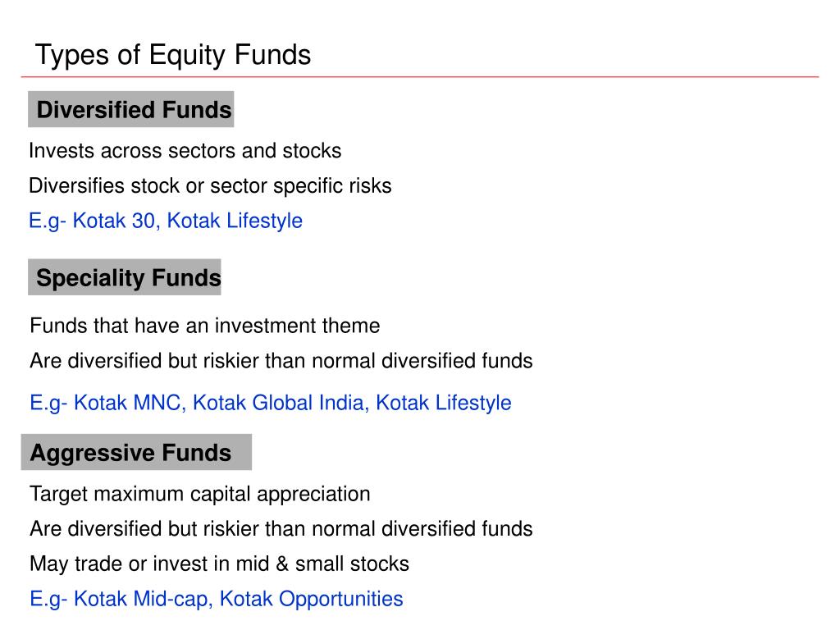
Task: Click the word Lifestyle in the Diversified example
Action: pos(265,221)
